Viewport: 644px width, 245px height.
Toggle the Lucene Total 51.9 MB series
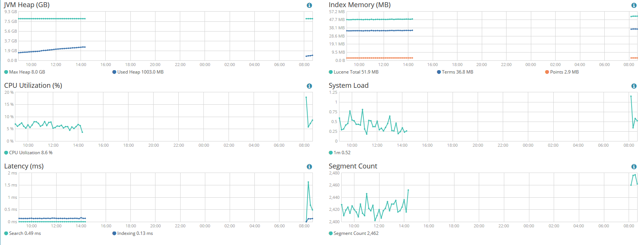pyautogui.click(x=354, y=72)
